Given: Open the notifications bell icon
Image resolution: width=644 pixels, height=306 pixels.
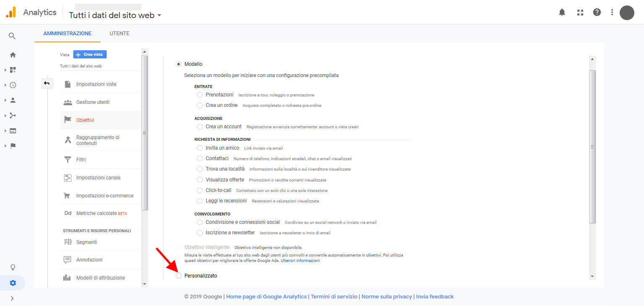Looking at the screenshot, I should pyautogui.click(x=562, y=13).
